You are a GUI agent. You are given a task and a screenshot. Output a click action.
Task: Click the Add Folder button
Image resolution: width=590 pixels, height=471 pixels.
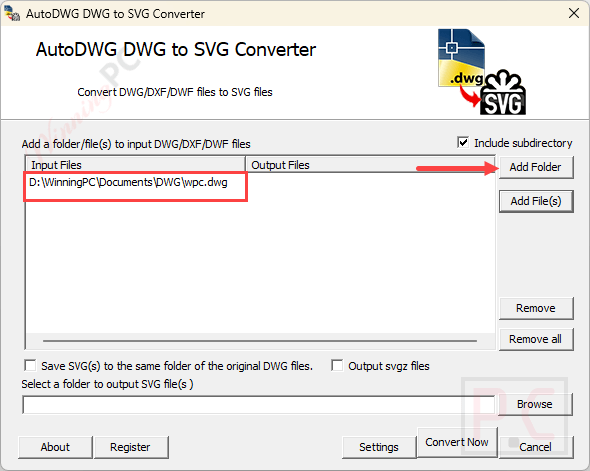[x=536, y=167]
